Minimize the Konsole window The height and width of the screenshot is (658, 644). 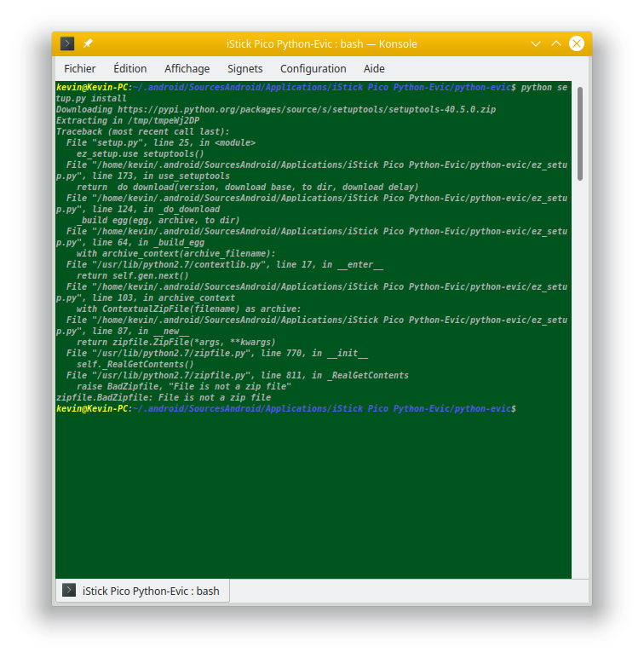(536, 43)
